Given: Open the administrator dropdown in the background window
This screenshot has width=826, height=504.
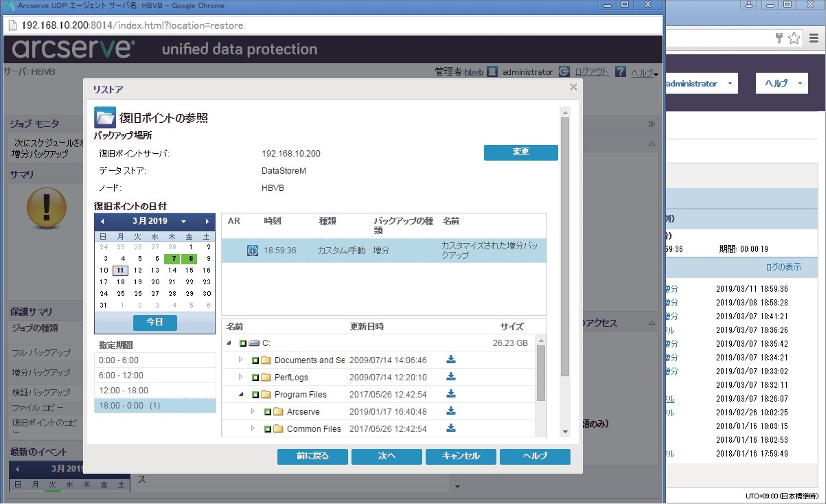Looking at the screenshot, I should click(x=730, y=83).
